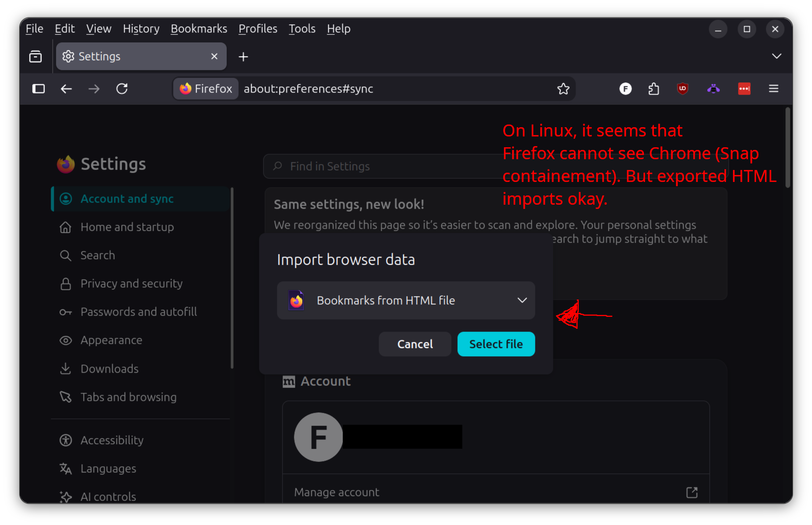The height and width of the screenshot is (525, 812).
Task: Reload the current page
Action: pos(122,89)
